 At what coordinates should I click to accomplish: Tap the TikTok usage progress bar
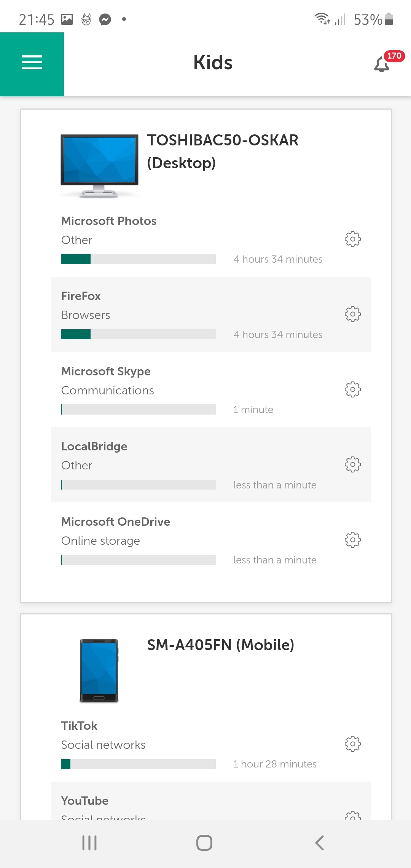tap(138, 764)
